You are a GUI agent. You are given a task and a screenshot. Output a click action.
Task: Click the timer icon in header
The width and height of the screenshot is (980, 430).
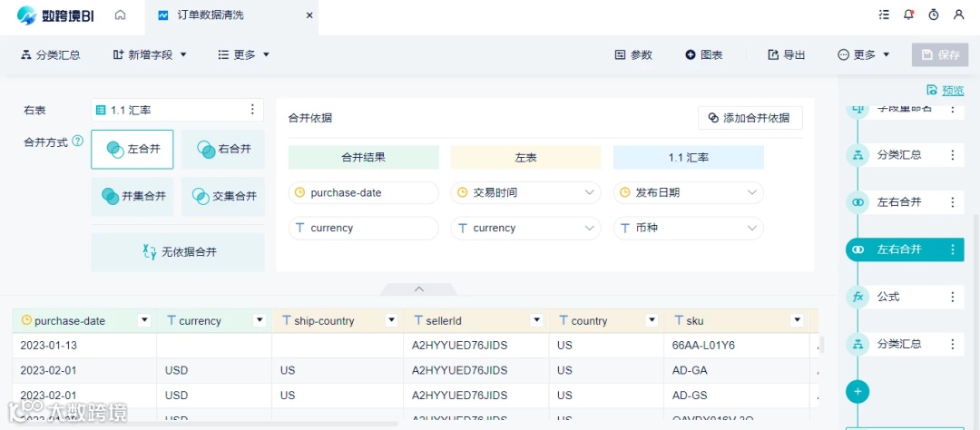click(934, 15)
